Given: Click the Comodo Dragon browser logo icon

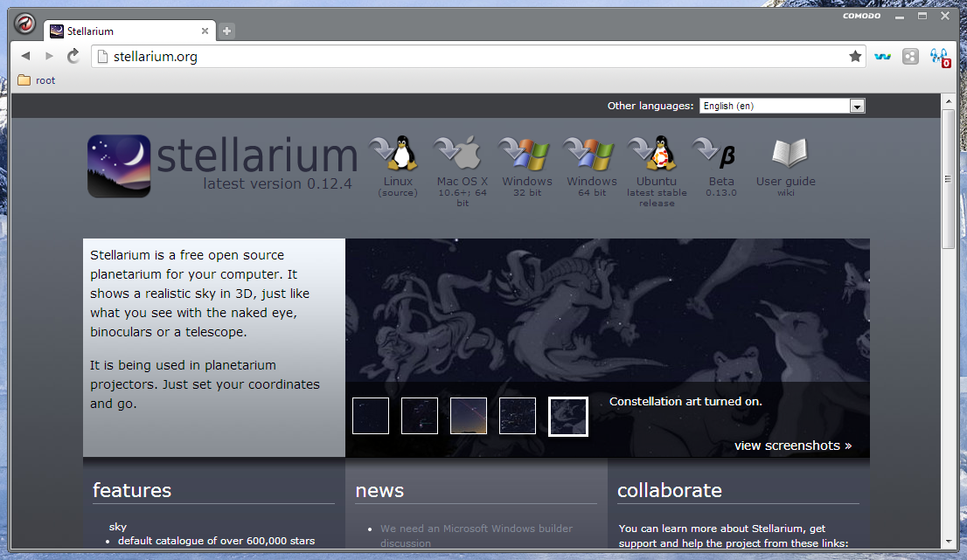Looking at the screenshot, I should (x=24, y=24).
